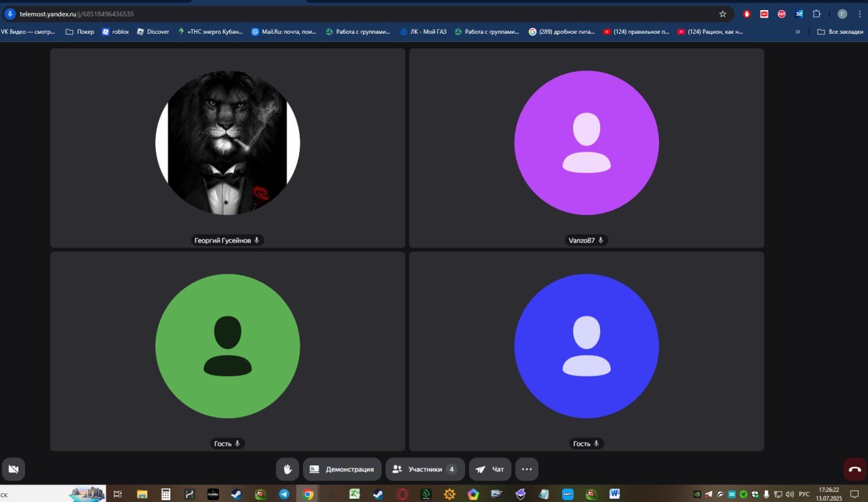Click the microphone icon next to Vanzo87
The width and height of the screenshot is (868, 502).
[x=601, y=240]
